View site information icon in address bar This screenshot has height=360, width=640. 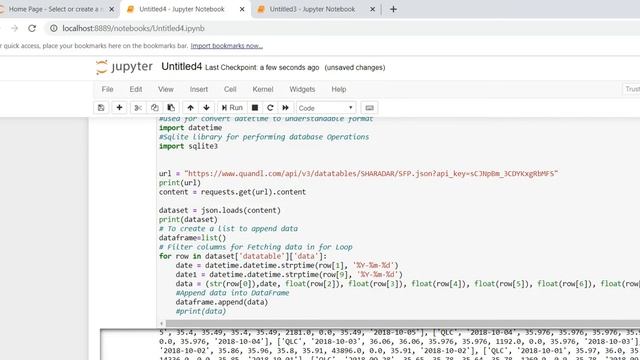pos(53,28)
